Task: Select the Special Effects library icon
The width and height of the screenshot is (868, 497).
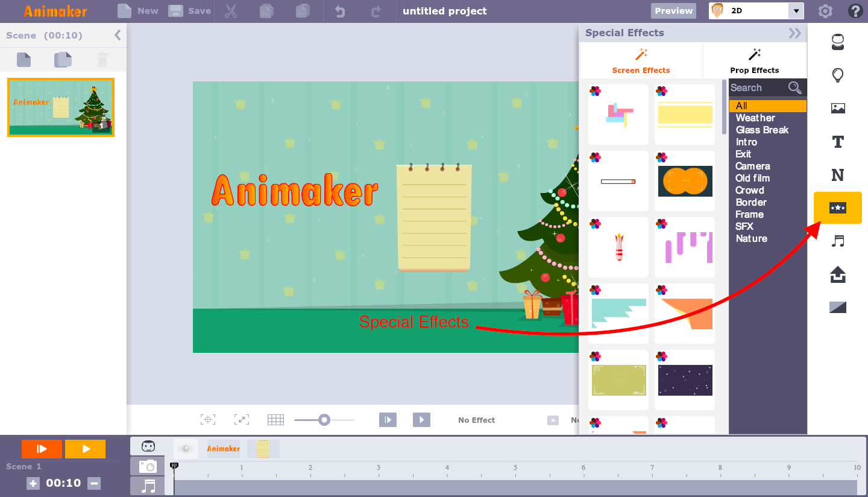Action: pyautogui.click(x=838, y=208)
